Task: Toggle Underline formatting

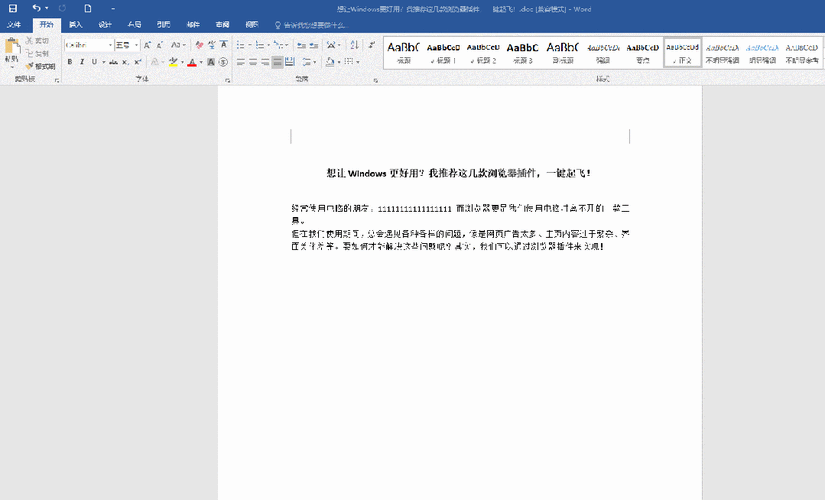Action: (x=94, y=62)
